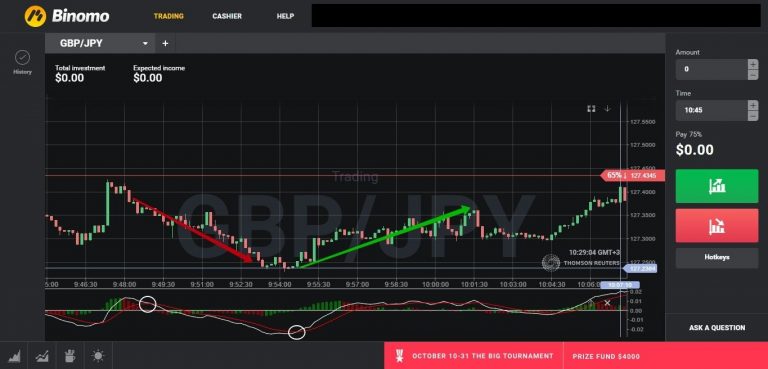Decrease the Amount with minus stepper

tap(753, 74)
